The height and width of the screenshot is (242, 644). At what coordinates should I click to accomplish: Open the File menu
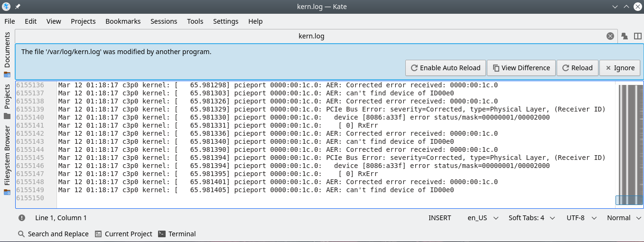point(9,21)
